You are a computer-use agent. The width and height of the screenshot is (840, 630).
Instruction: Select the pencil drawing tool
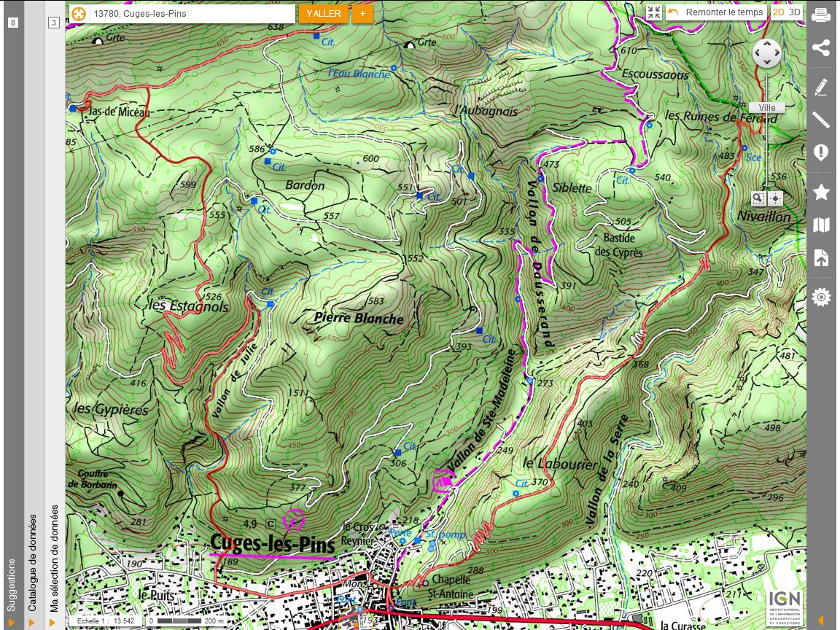[821, 87]
